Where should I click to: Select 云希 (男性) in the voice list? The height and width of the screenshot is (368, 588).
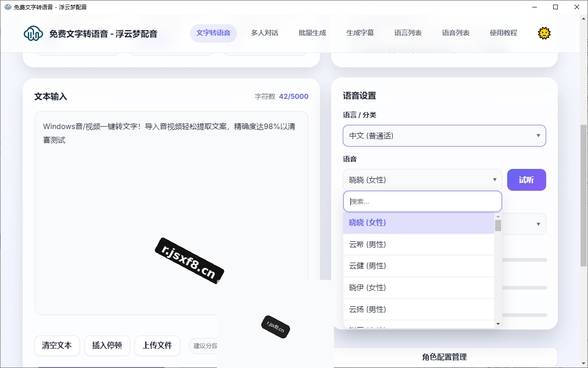[x=418, y=245]
